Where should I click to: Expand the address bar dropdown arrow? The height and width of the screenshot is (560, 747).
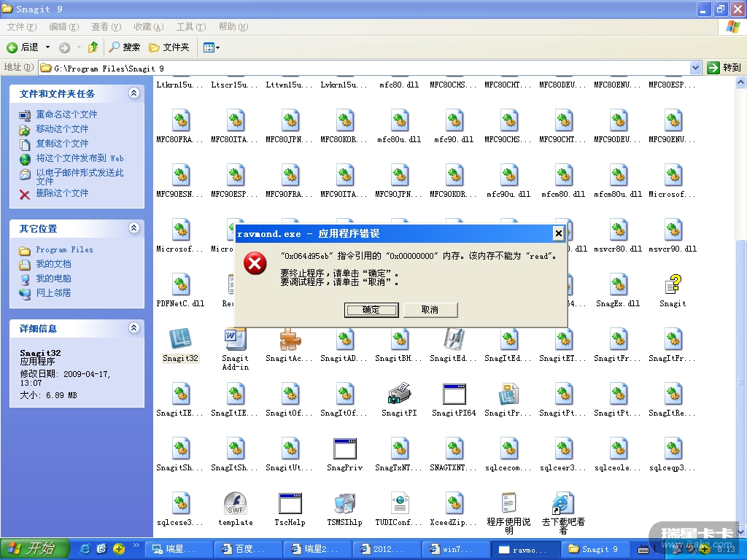pyautogui.click(x=695, y=68)
